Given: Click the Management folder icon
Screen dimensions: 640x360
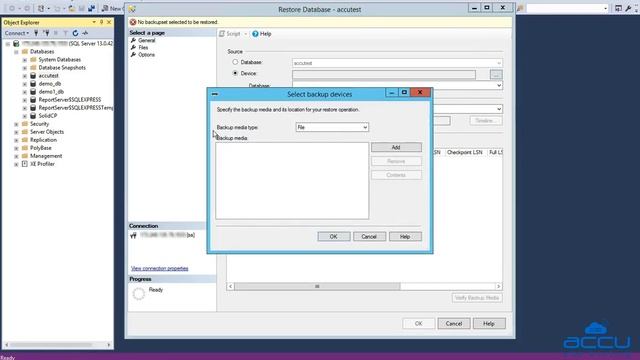Looking at the screenshot, I should pos(24,156).
